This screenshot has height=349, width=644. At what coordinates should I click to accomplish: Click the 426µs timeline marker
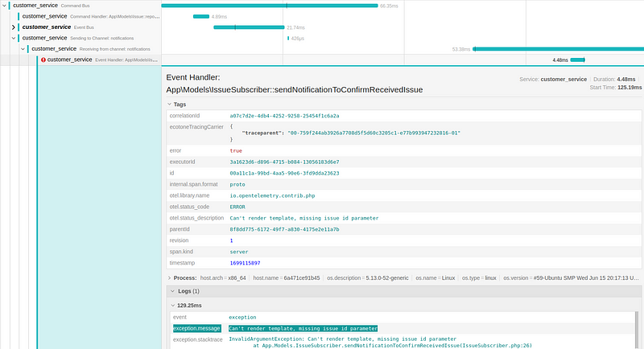click(288, 38)
